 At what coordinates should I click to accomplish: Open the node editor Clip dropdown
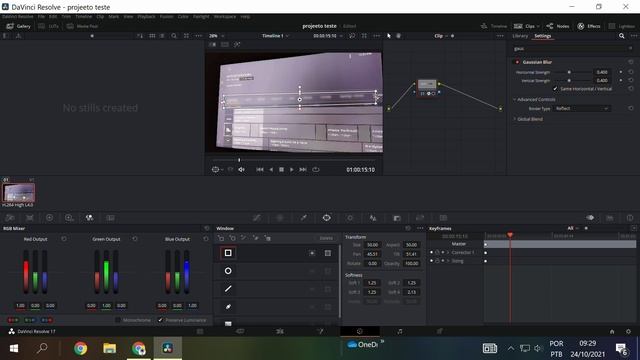tap(441, 36)
